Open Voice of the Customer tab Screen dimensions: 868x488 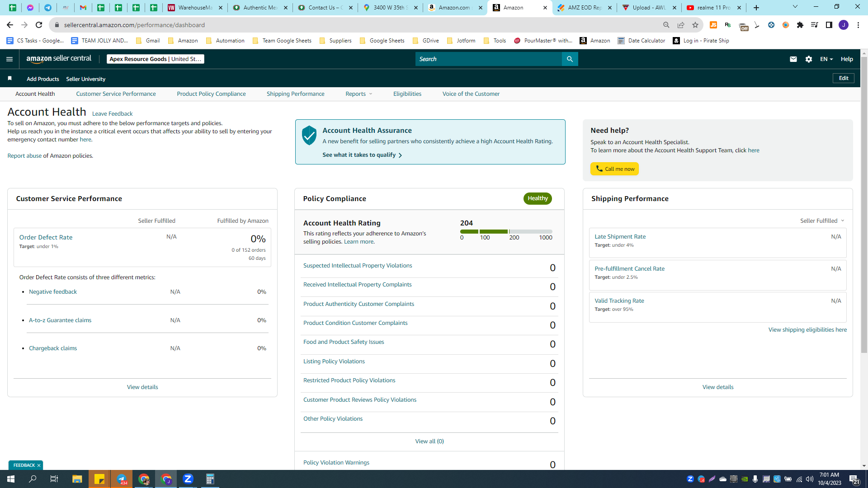click(471, 94)
